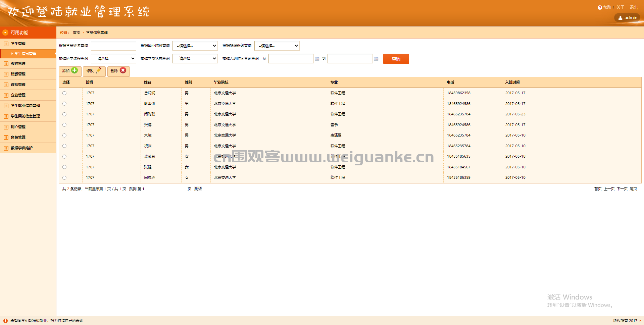Click the 跳转 page jump button
Screen dimensions: 644x325
(198, 189)
